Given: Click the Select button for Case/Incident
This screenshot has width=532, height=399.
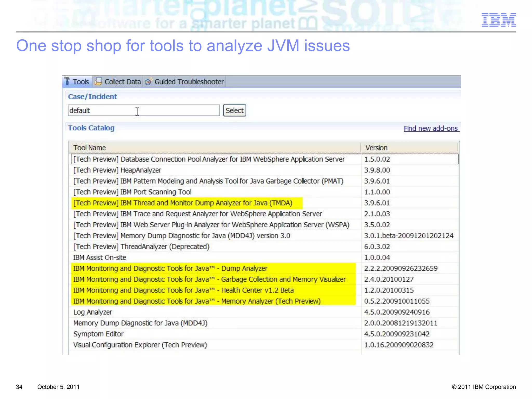Looking at the screenshot, I should (x=235, y=110).
